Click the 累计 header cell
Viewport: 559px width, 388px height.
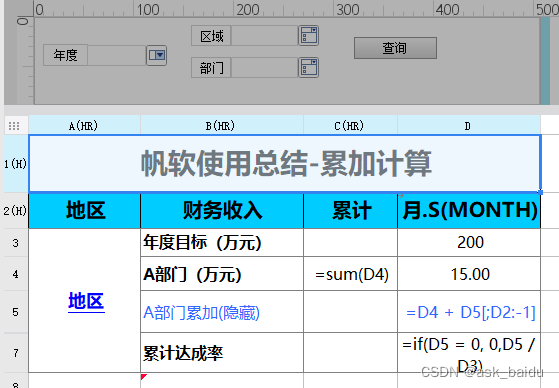point(351,211)
